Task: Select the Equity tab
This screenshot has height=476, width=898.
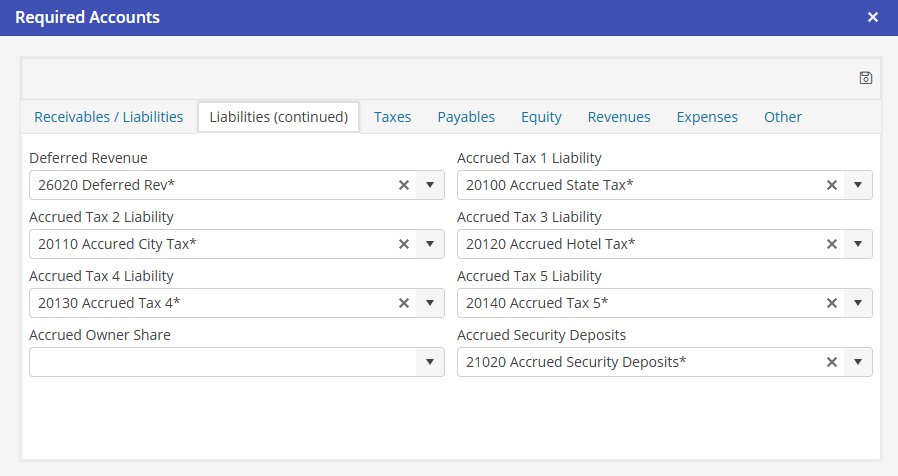Action: (541, 117)
